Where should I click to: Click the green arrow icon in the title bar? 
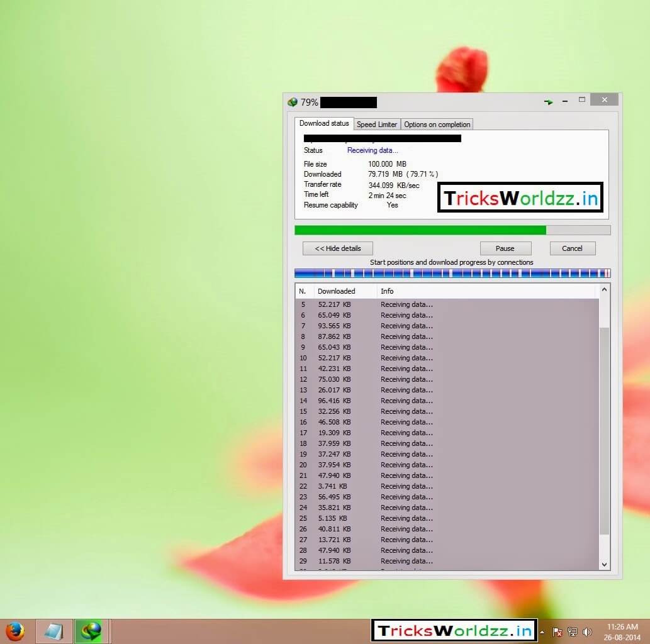tap(549, 101)
